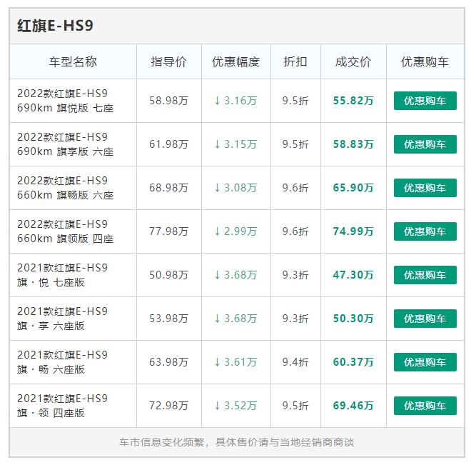
Task: Click guide price 53.98万
Action: click(169, 319)
